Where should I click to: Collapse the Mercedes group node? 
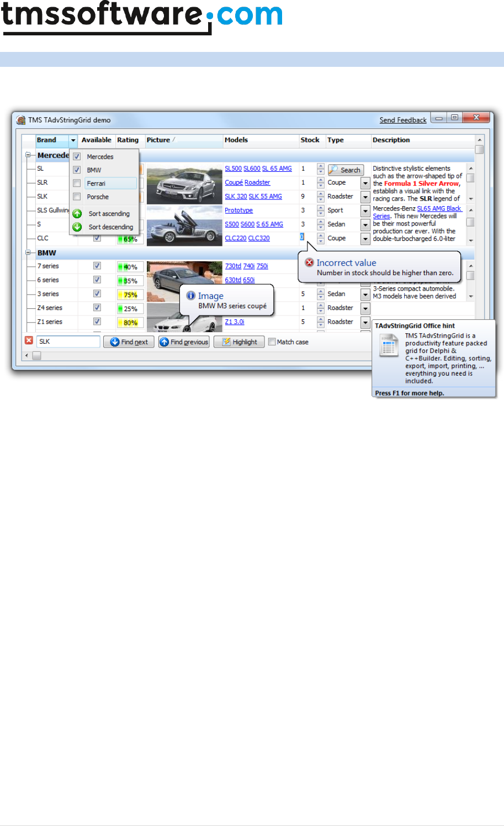pyautogui.click(x=28, y=155)
